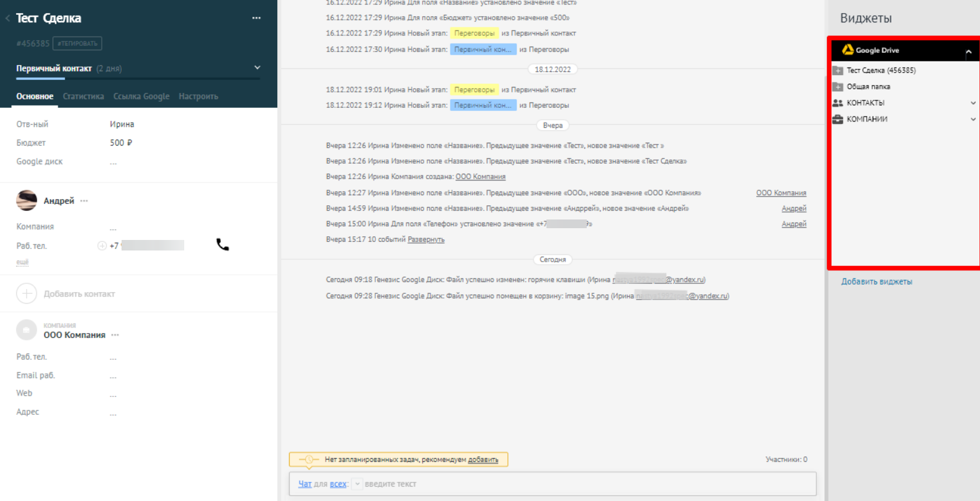The image size is (980, 501).
Task: Click blue Первичный кон... badge at 17:30
Action: point(483,50)
